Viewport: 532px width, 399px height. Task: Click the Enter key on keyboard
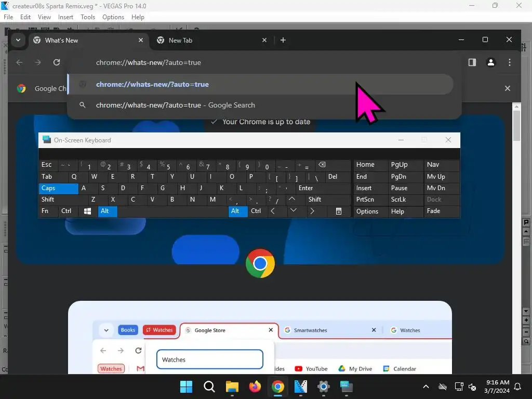point(323,188)
